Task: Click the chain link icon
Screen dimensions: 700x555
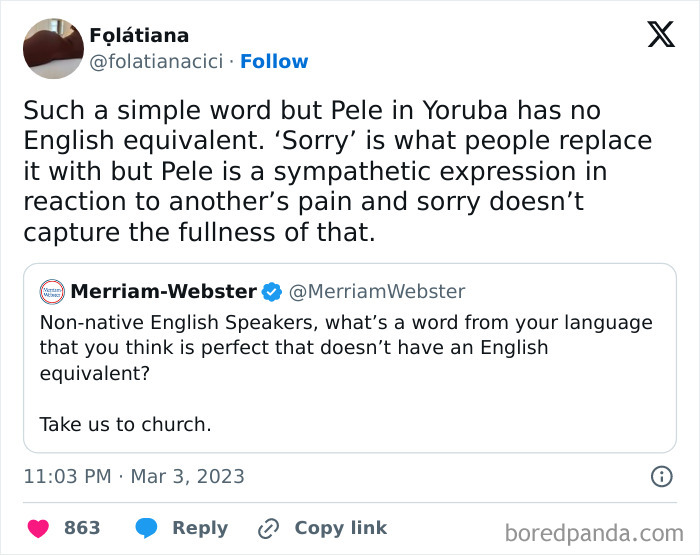Action: (x=268, y=528)
